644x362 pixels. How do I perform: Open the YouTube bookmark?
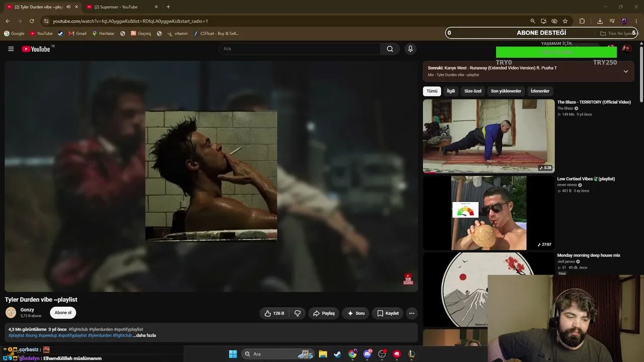41,34
